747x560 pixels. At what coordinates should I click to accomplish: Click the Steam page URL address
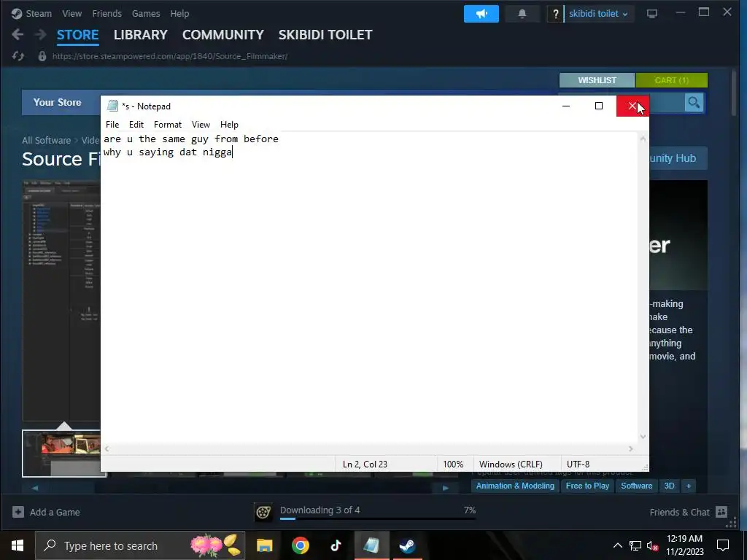pyautogui.click(x=169, y=56)
